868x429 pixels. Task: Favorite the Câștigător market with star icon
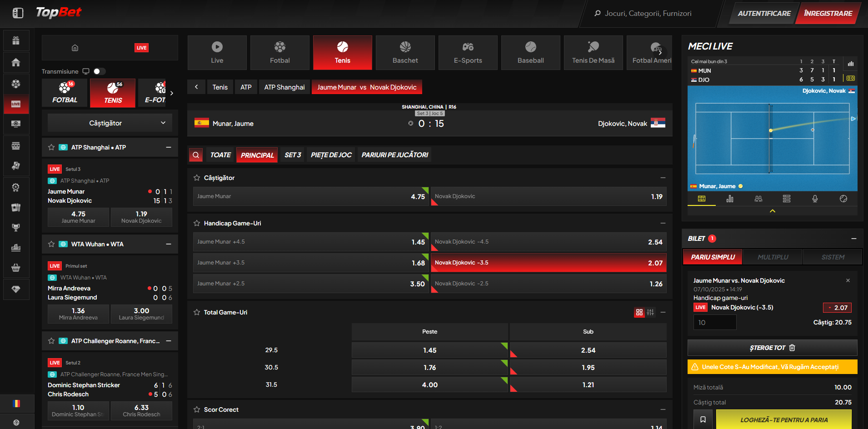coord(197,178)
